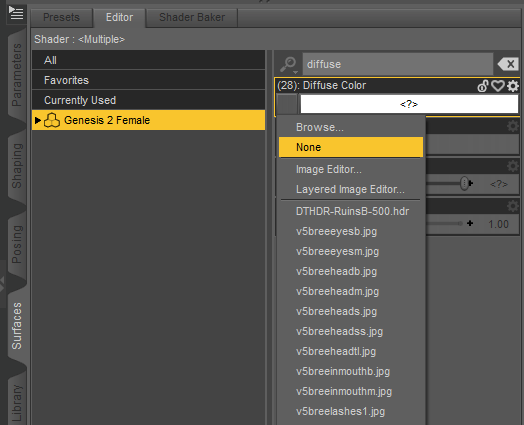Viewport: 524px width, 425px height.
Task: Select the Favorites category
Action: coord(148,80)
